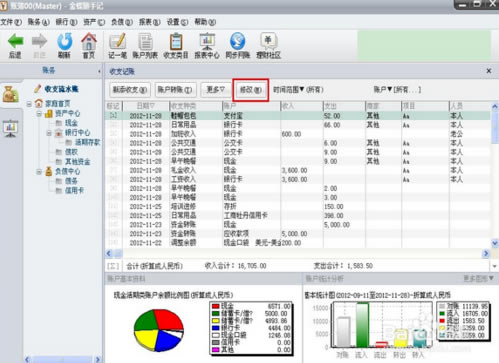Open the Home page house icon
This screenshot has width=499, height=363.
(89, 41)
